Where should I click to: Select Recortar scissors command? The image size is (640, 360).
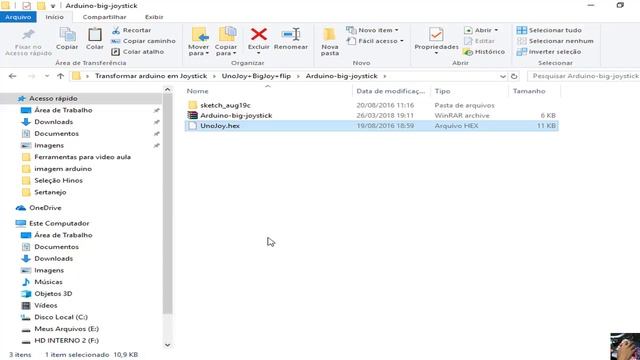131,30
